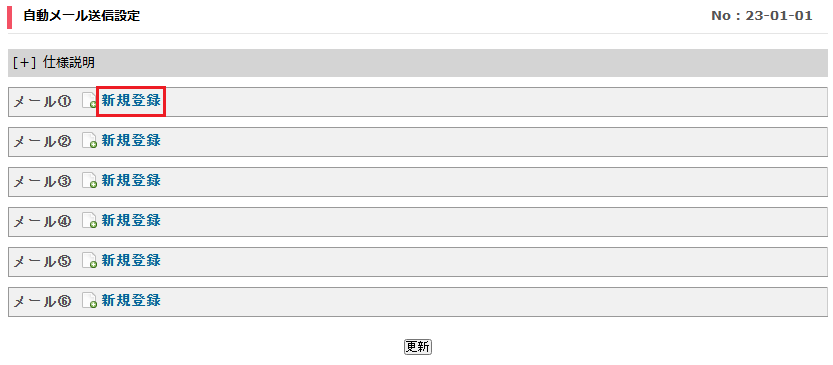Click the new-document icon beside メール⑥

coord(90,301)
